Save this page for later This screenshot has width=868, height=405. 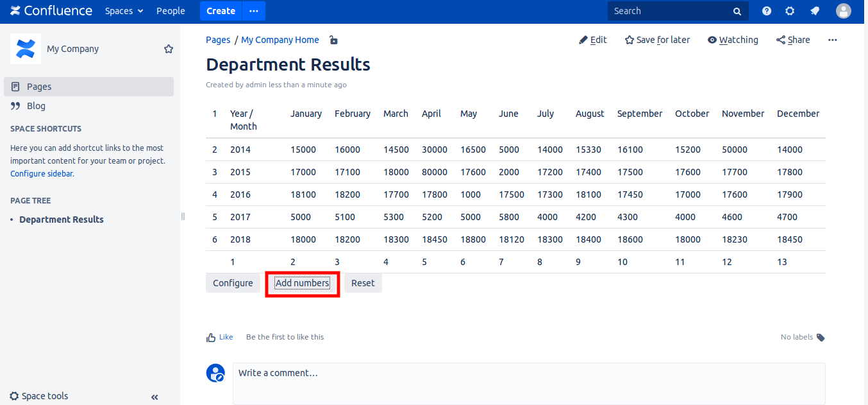click(657, 40)
